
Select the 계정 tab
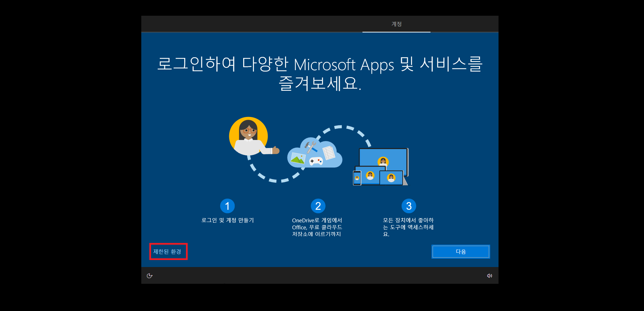[396, 24]
